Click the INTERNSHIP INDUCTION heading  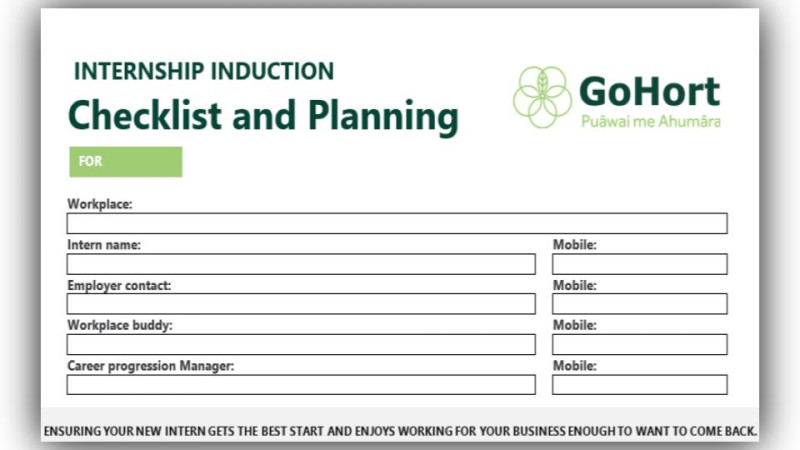pyautogui.click(x=204, y=71)
